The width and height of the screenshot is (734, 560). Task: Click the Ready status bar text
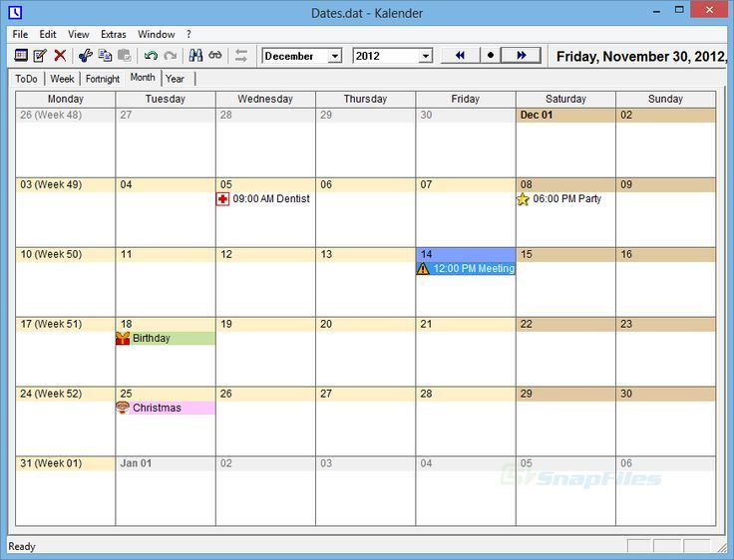[x=22, y=546]
